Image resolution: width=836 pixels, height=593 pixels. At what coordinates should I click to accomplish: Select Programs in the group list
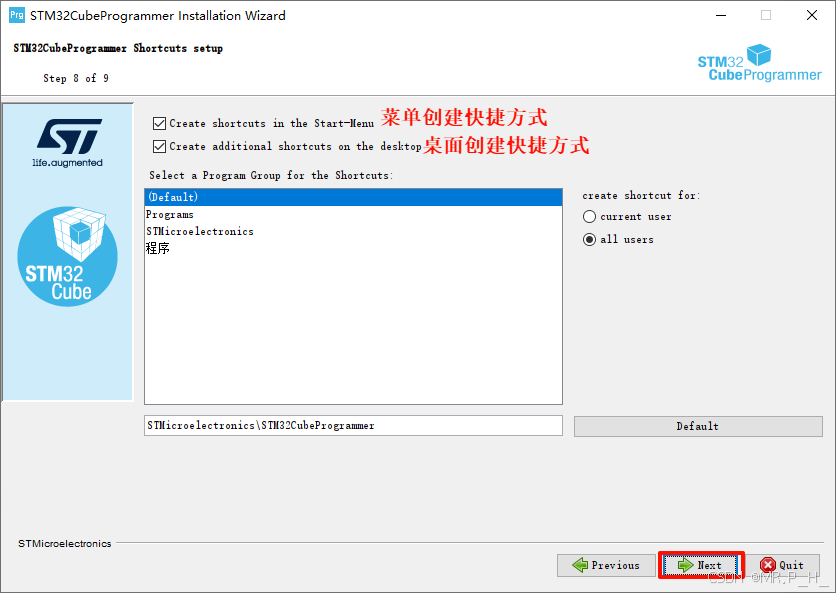click(353, 214)
